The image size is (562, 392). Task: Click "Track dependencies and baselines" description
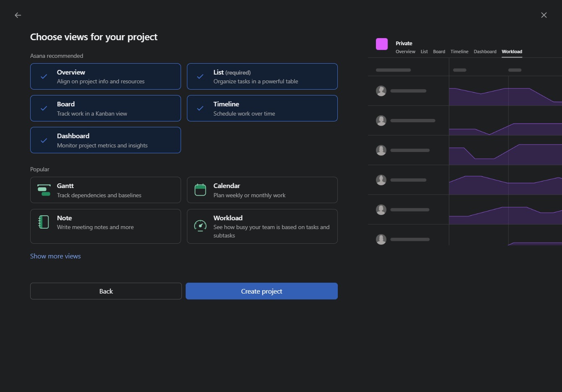[x=99, y=195]
